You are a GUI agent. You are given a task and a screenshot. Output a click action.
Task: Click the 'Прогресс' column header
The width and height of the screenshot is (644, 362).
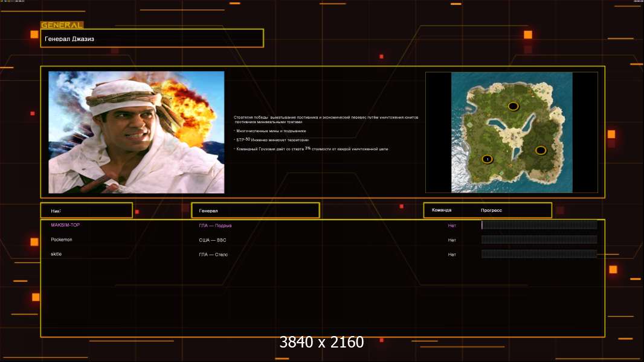click(491, 211)
